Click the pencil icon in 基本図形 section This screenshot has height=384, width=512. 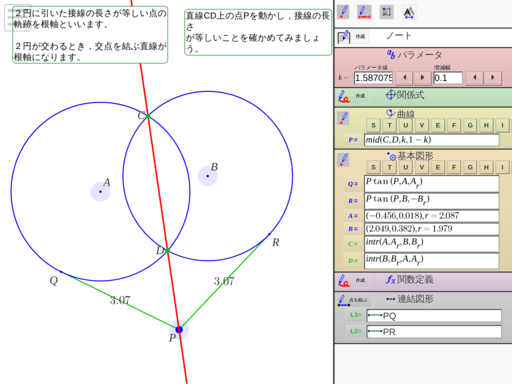[343, 160]
